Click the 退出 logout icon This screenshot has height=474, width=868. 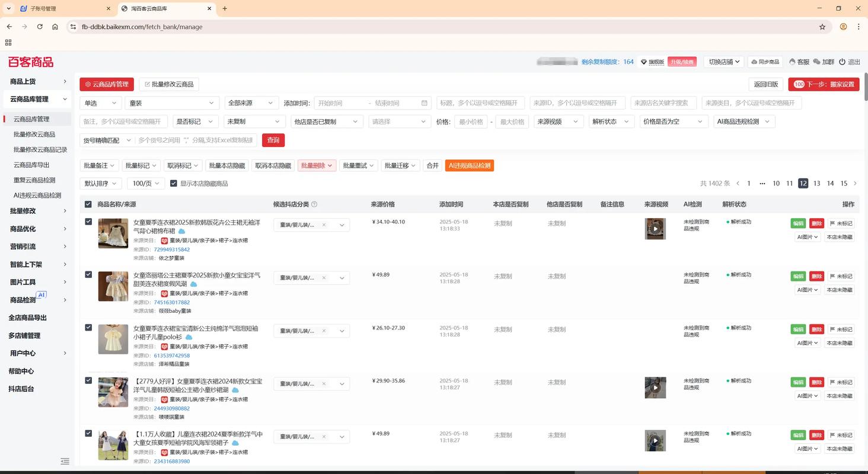tap(843, 62)
